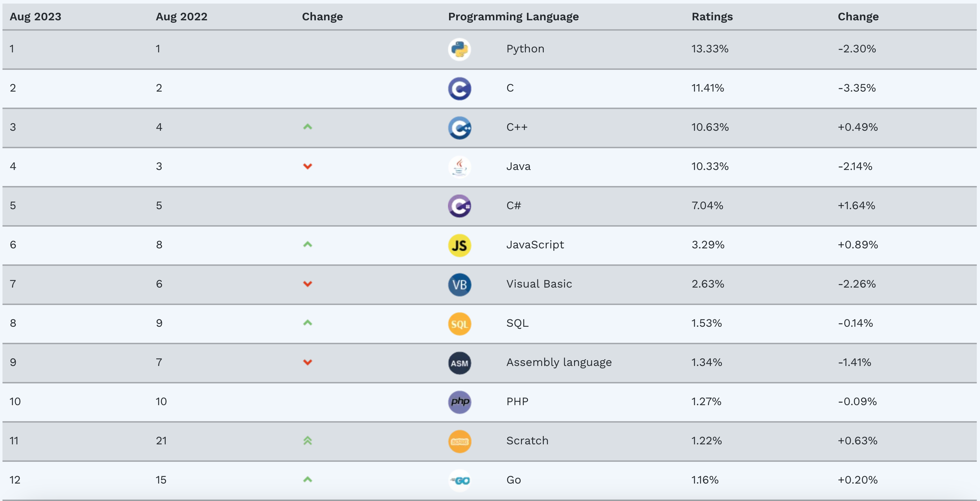Click the blue VB Visual Basic icon
The width and height of the screenshot is (980, 501).
(x=459, y=285)
